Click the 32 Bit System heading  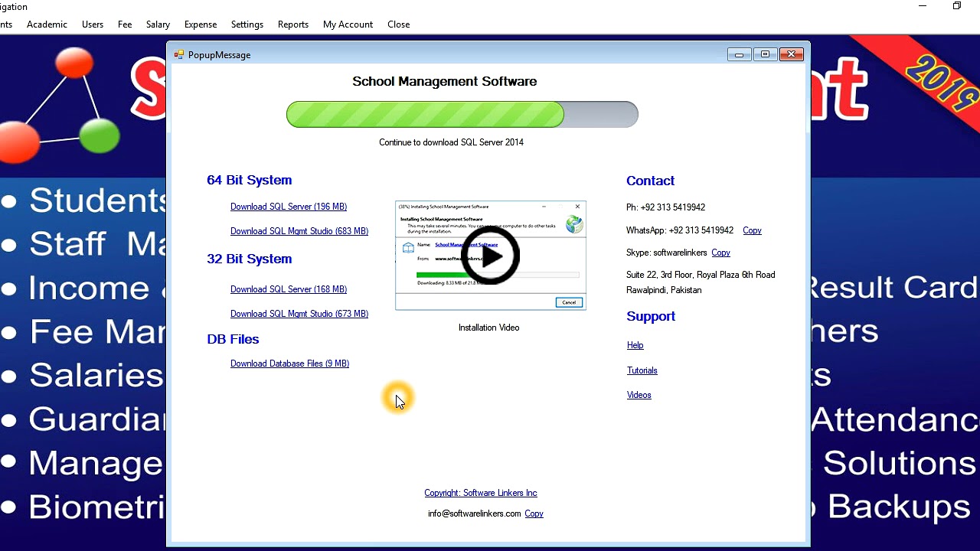click(249, 259)
